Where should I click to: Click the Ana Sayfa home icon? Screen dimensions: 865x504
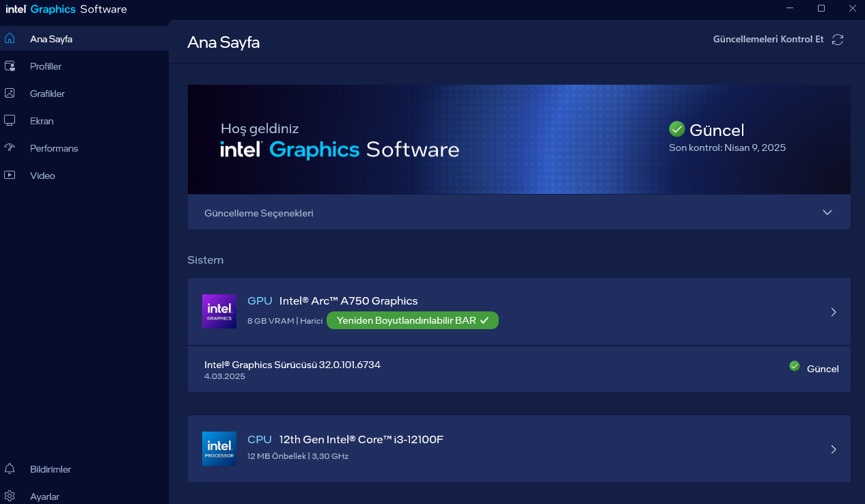10,39
